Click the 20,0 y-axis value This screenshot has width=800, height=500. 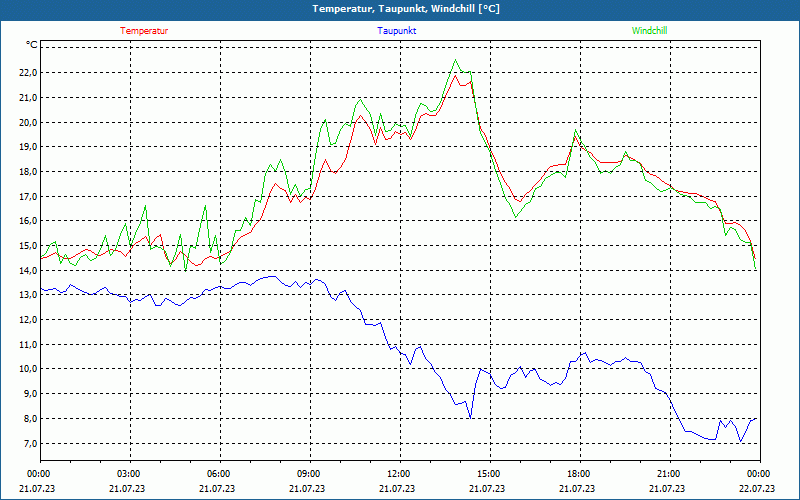29,122
